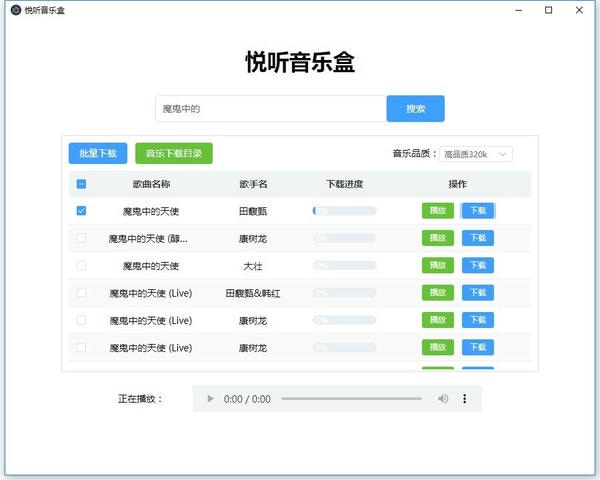
Task: Click the 悦听音乐盒 main heading
Action: [300, 62]
